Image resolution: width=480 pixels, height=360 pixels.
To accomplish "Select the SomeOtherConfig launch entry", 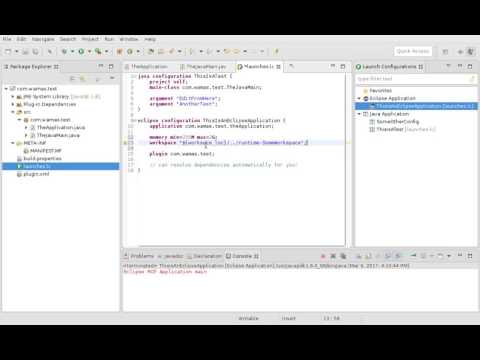I will point(394,122).
